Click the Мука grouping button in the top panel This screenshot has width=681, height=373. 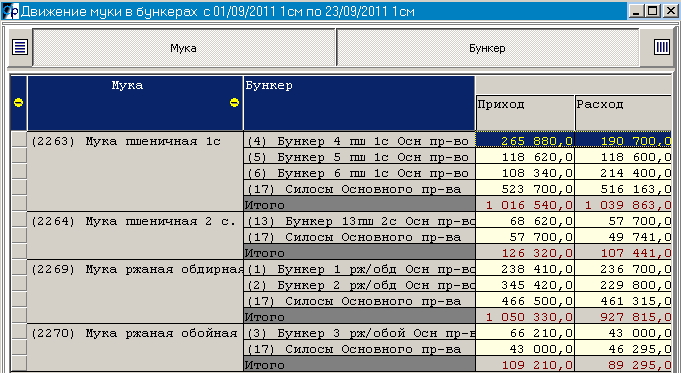(184, 48)
